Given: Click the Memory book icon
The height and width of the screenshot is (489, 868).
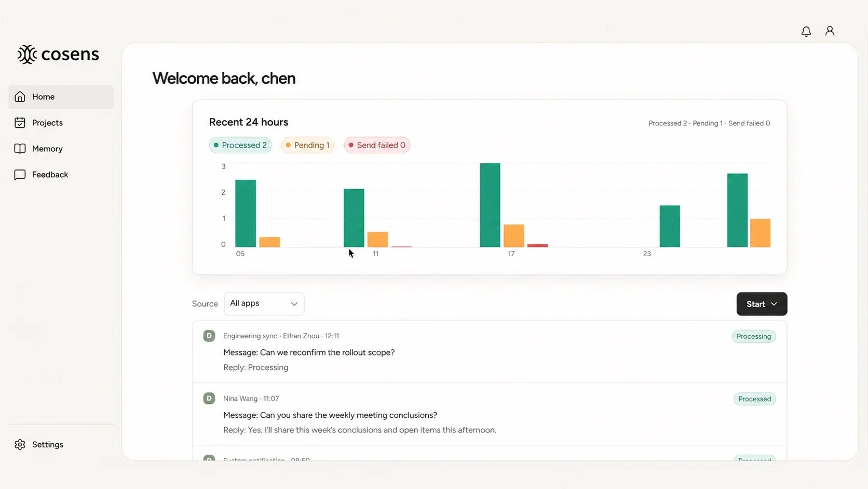Looking at the screenshot, I should pos(20,149).
